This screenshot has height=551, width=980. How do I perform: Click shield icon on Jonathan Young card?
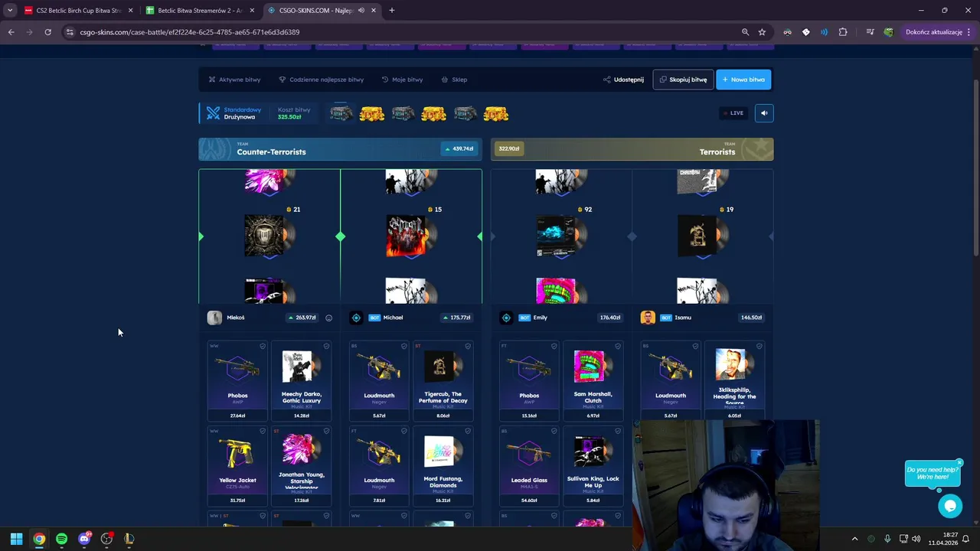326,432
